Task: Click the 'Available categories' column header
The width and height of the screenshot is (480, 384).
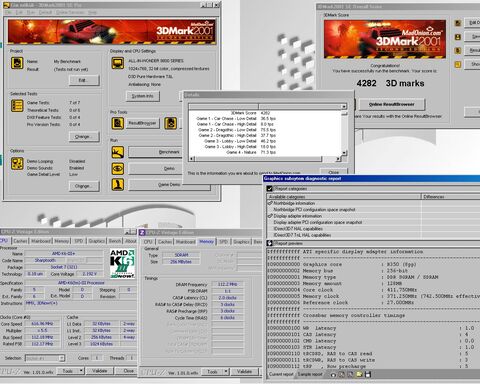Action: [x=344, y=197]
